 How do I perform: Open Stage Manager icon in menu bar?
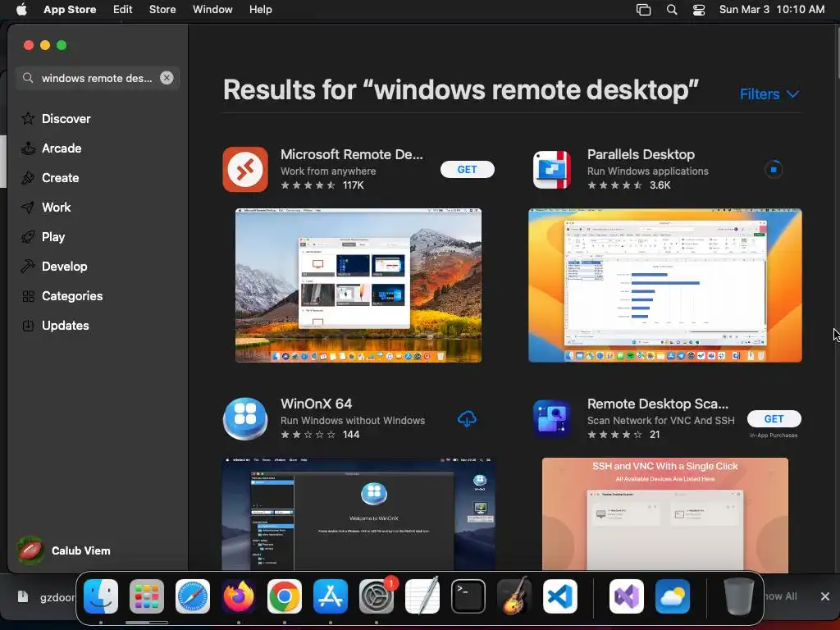[x=643, y=10]
